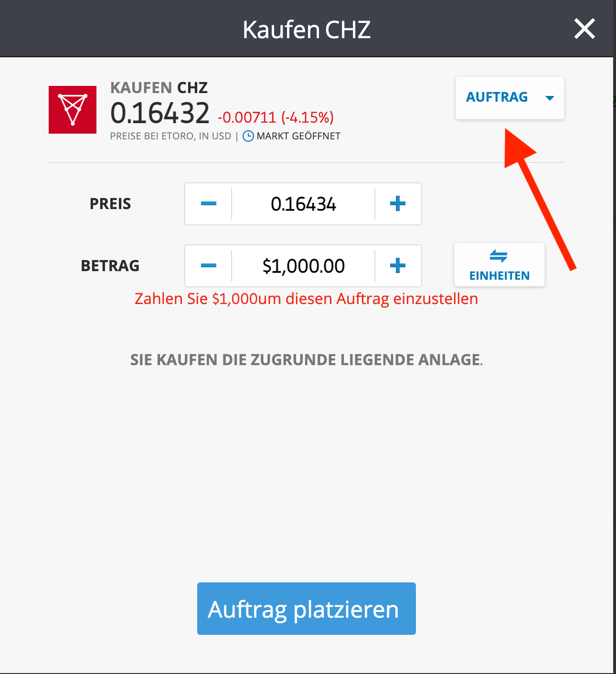Click the zugrunde liegende Anlage notice
Viewport: 616px width, 674px height.
click(307, 360)
